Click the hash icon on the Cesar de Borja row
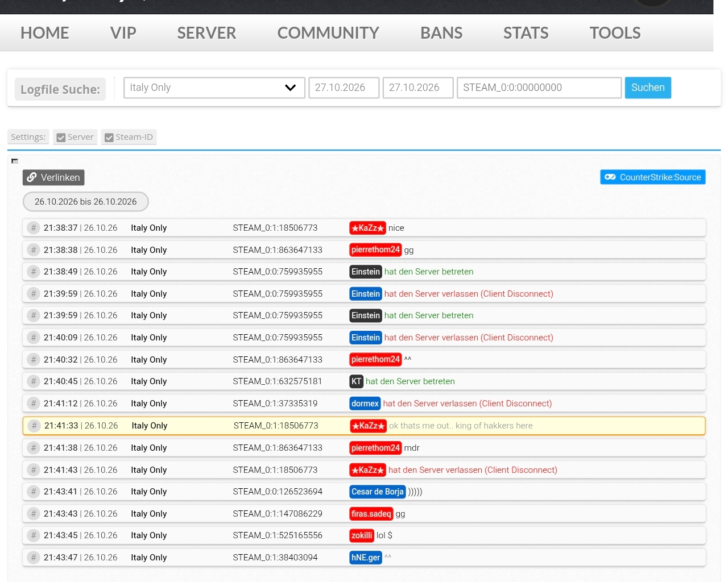Screen dimensions: 728x582 (34, 492)
